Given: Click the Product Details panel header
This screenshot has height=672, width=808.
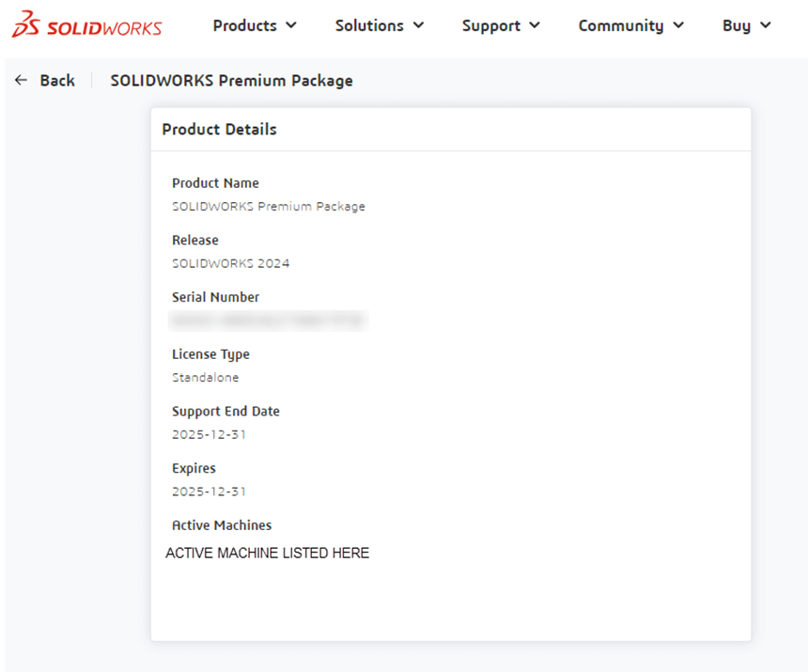Looking at the screenshot, I should tap(219, 130).
